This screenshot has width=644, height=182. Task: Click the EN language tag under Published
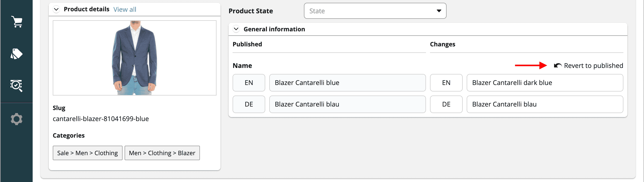[x=249, y=83]
